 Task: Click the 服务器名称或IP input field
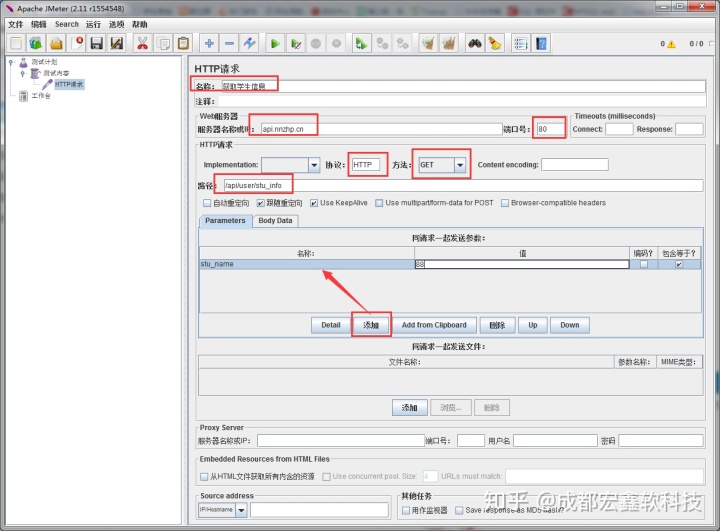coord(381,129)
